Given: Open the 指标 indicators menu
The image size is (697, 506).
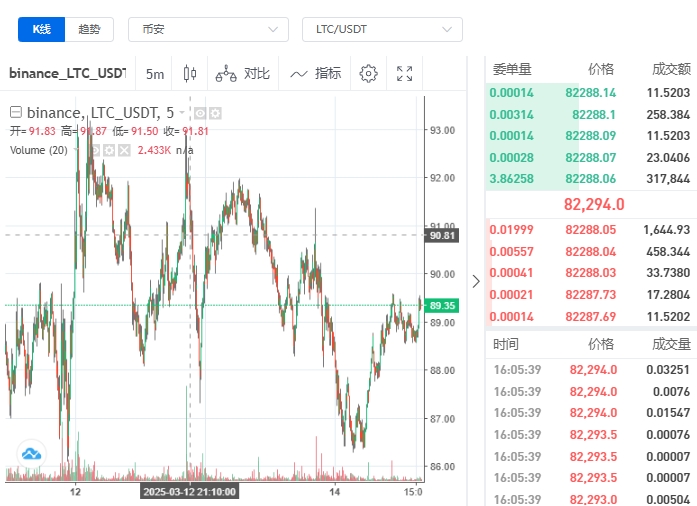Looking at the screenshot, I should tap(316, 73).
